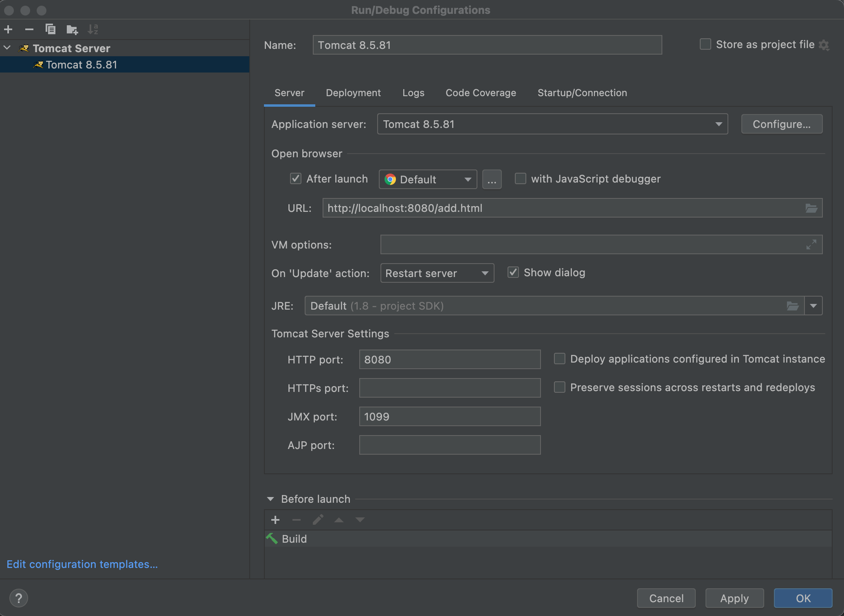Click the JMX port field

[x=450, y=416]
